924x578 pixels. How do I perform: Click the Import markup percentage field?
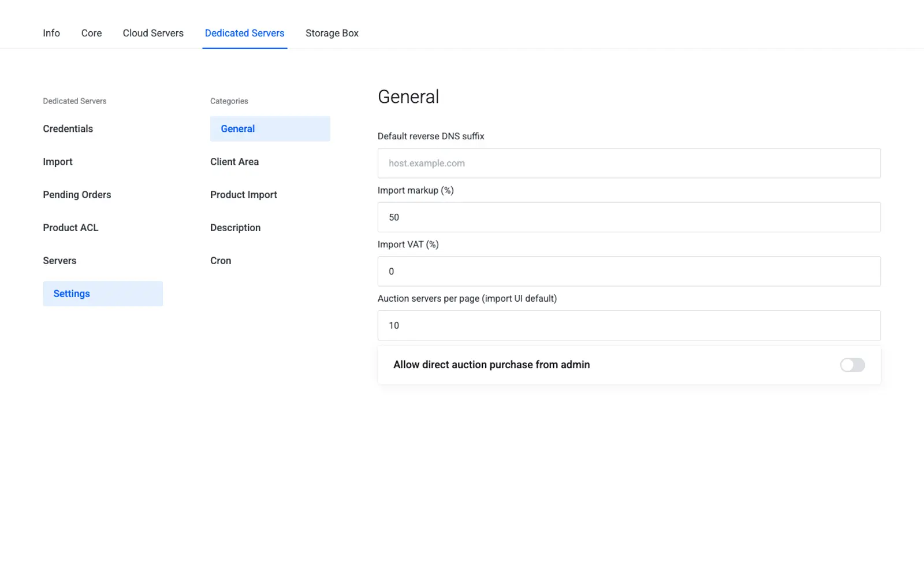tap(629, 217)
